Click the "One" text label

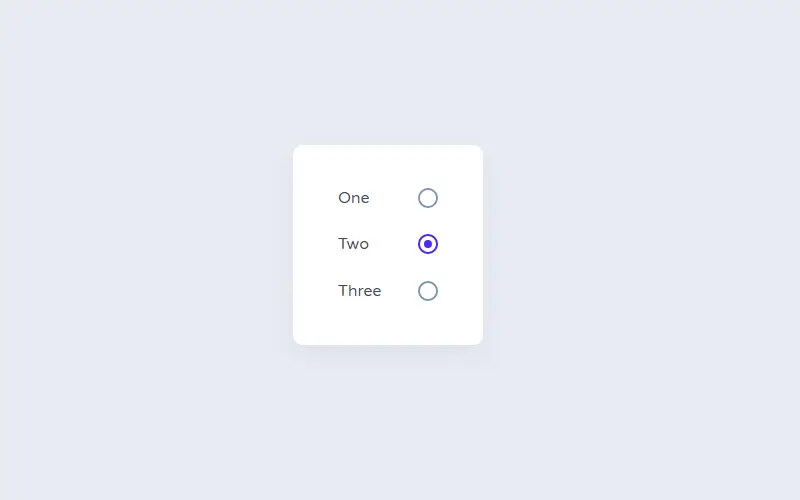coord(354,198)
